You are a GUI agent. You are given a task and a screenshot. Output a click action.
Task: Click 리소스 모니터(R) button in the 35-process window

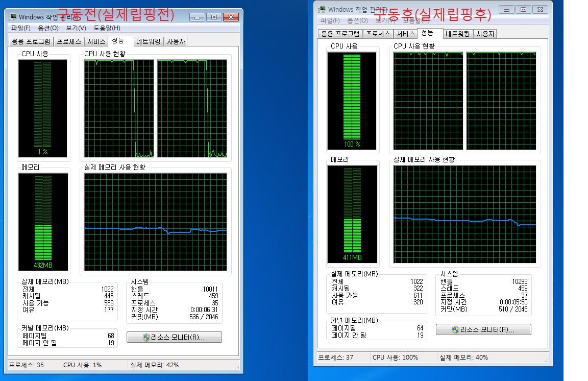[174, 337]
